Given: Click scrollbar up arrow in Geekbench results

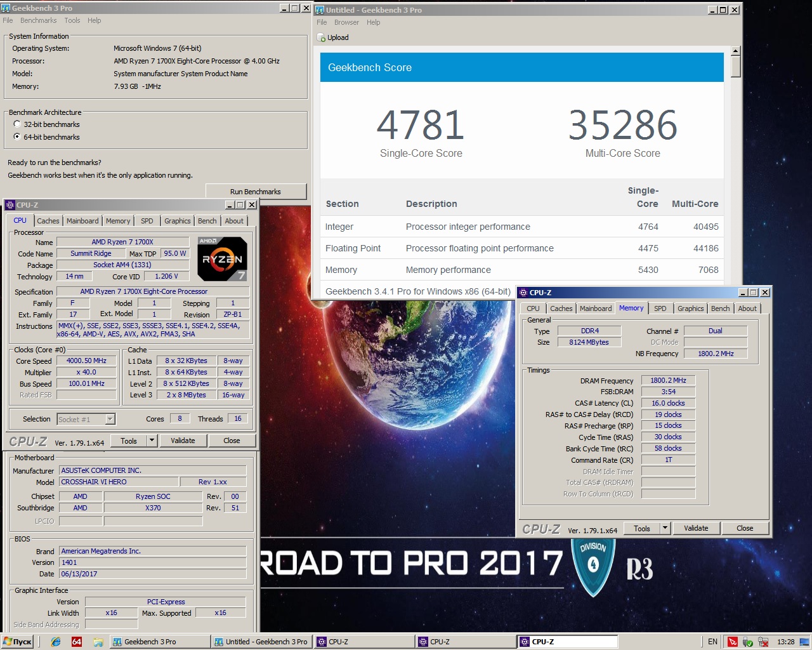Looking at the screenshot, I should [x=736, y=51].
